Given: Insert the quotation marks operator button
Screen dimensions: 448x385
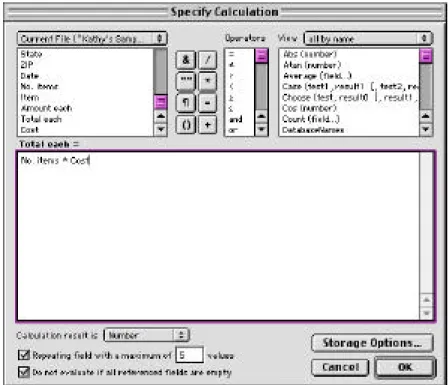Looking at the screenshot, I should (x=186, y=81).
